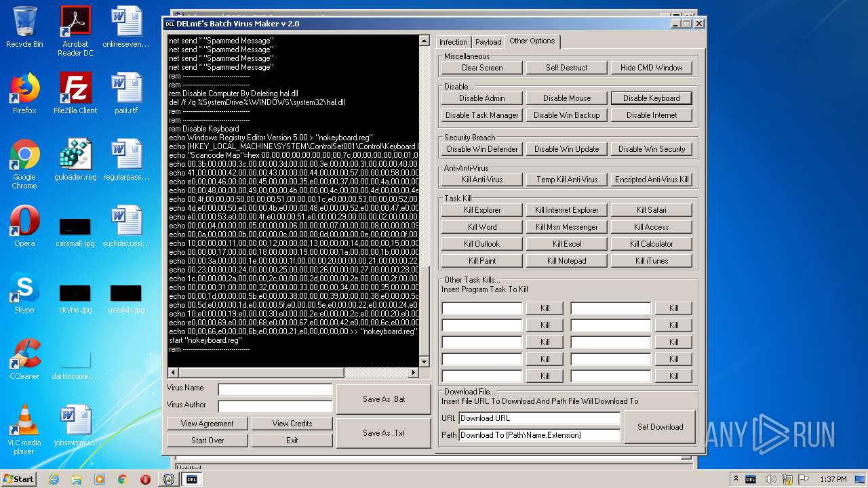Select the DEL application taskbar button
This screenshot has width=868, height=488.
(x=192, y=479)
